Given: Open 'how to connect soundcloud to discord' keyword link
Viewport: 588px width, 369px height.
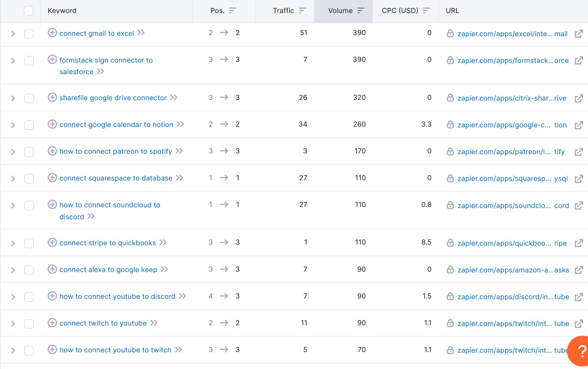Looking at the screenshot, I should 110,211.
